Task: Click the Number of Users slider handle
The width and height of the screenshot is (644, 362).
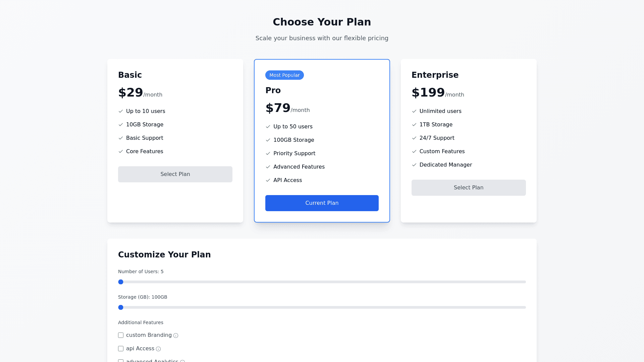Action: pos(121,282)
